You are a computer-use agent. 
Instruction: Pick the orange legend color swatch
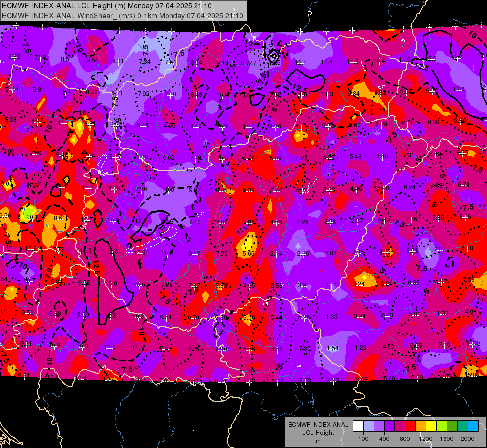(421, 426)
